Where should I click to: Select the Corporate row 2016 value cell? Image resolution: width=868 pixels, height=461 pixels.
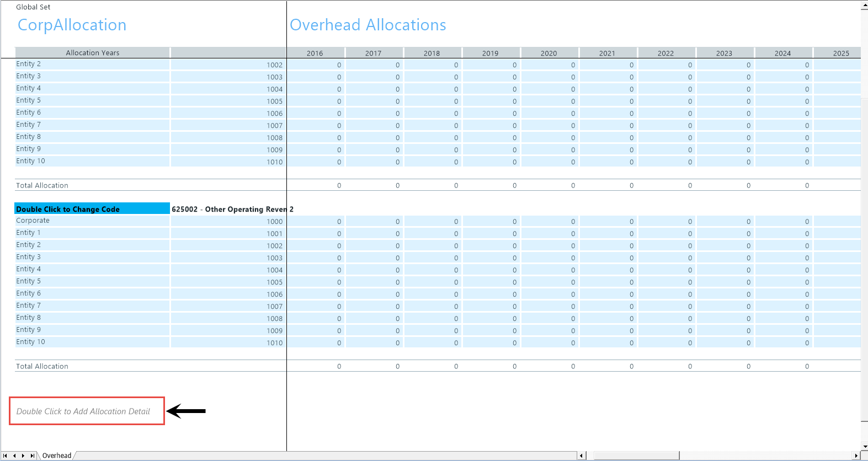pyautogui.click(x=316, y=221)
